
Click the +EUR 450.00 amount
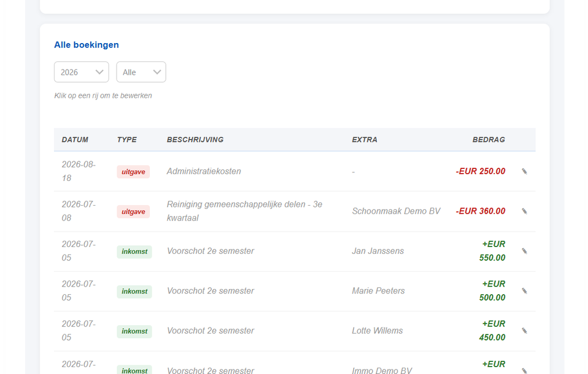coord(492,330)
